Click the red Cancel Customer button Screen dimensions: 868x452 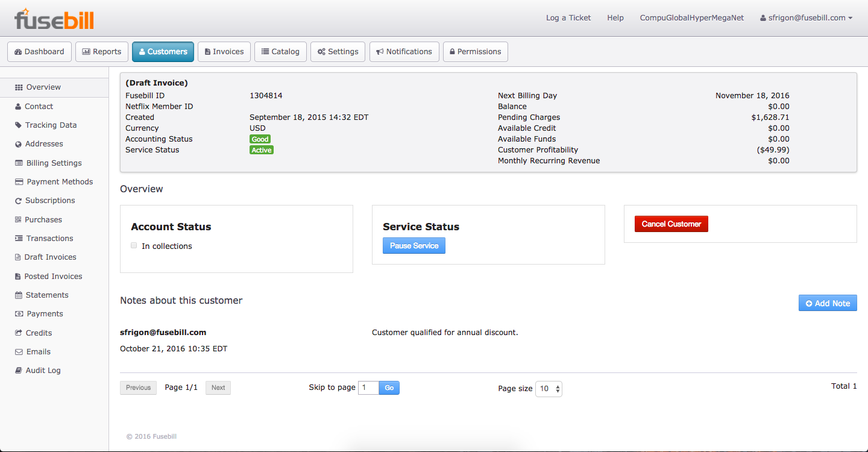(671, 224)
